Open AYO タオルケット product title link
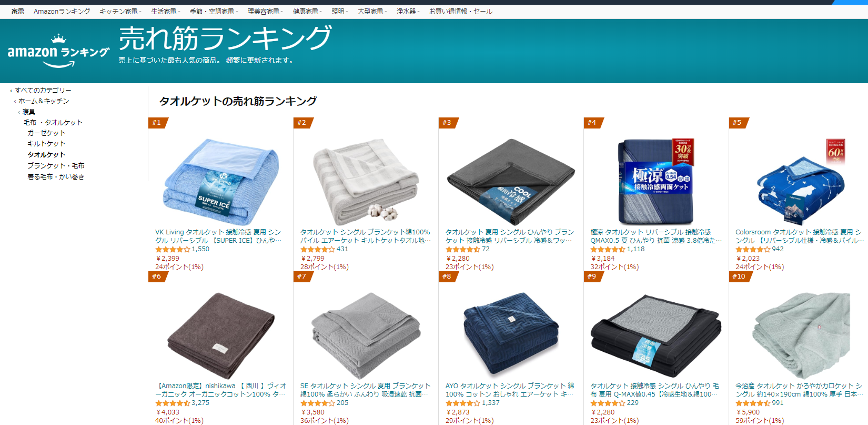868x425 pixels. (510, 390)
